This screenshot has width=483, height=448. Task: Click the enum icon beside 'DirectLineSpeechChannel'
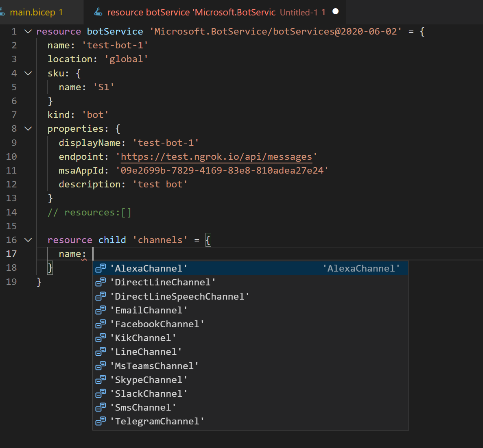click(x=101, y=296)
